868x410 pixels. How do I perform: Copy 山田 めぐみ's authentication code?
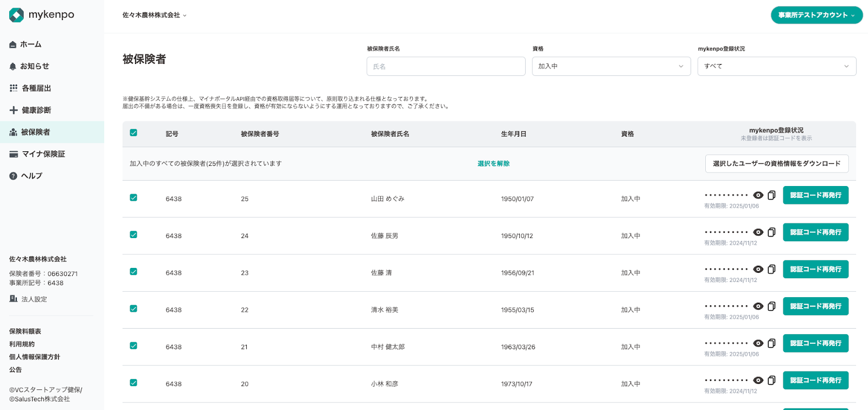point(771,195)
